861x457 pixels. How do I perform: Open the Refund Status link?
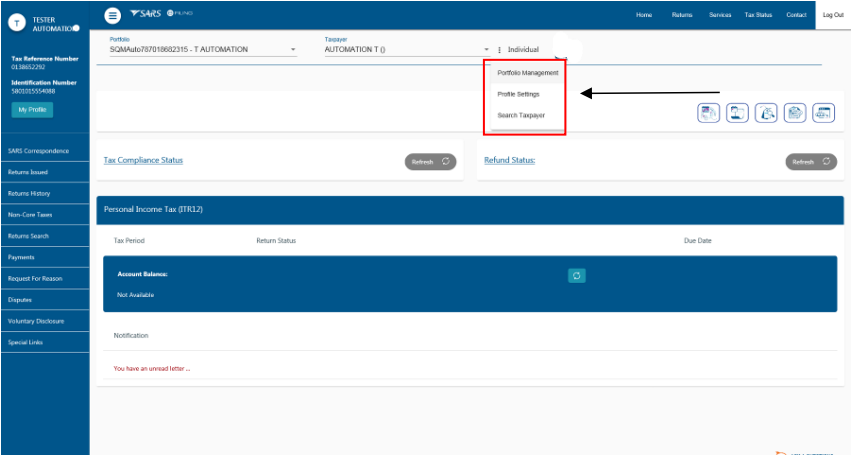coord(509,161)
